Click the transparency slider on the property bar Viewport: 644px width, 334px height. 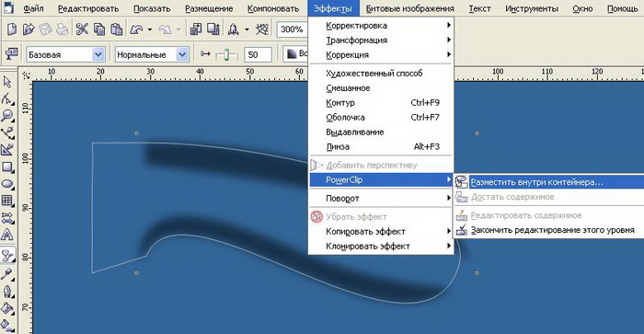pyautogui.click(x=226, y=54)
